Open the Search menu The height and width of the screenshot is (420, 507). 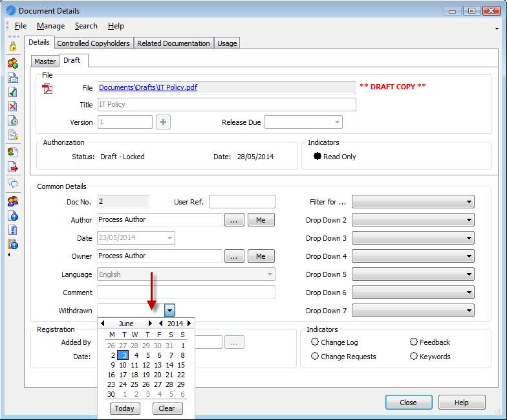tap(86, 26)
